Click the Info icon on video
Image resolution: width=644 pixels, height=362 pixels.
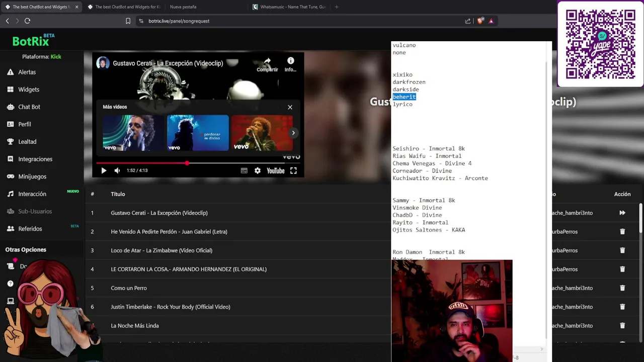click(x=290, y=64)
